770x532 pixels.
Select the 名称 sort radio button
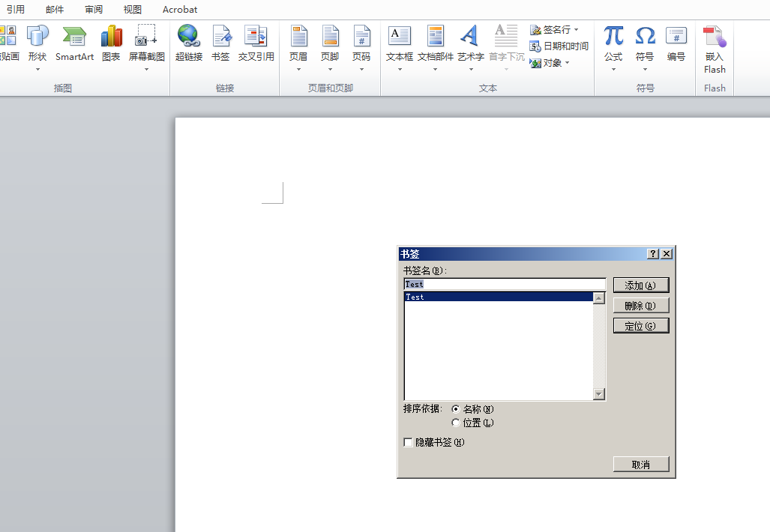456,409
